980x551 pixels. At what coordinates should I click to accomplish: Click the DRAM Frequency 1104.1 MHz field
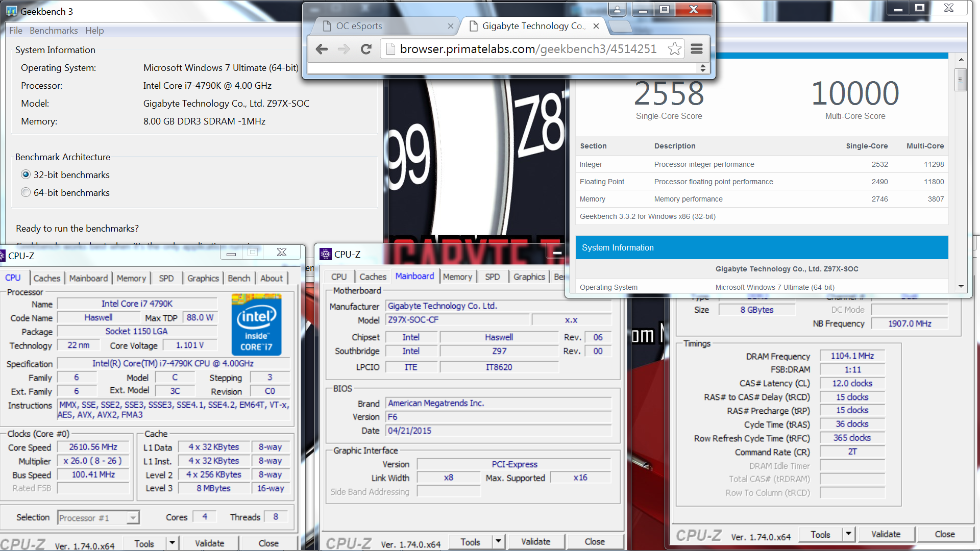852,356
